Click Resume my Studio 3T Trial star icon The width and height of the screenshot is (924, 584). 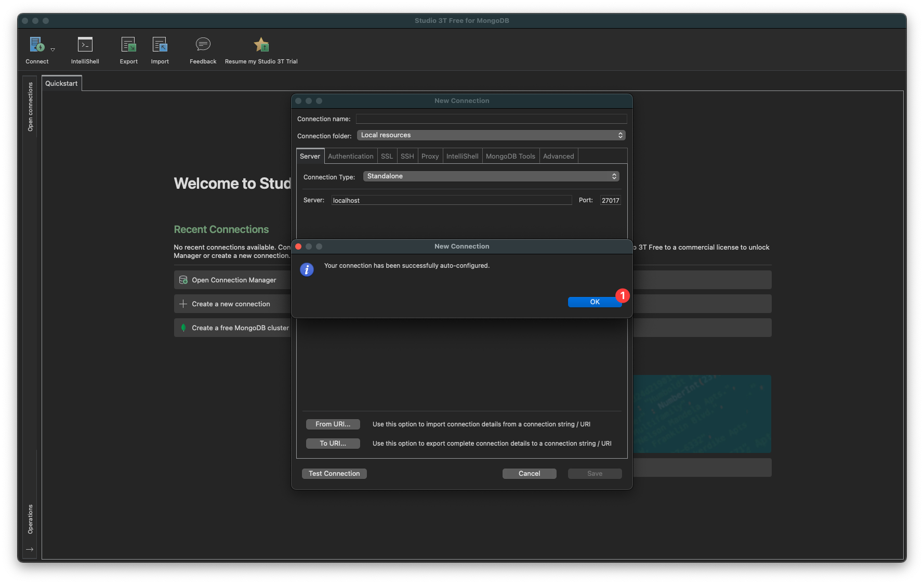[x=261, y=45]
